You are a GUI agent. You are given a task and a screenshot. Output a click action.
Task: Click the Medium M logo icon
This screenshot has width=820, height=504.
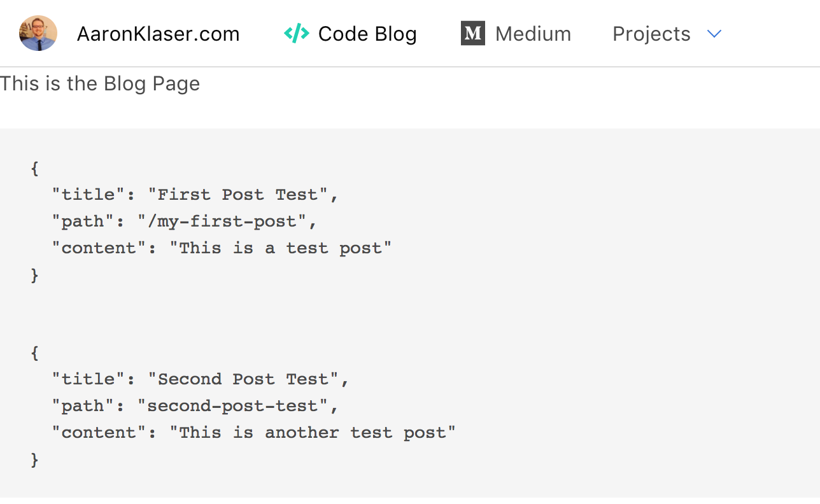[x=472, y=33]
